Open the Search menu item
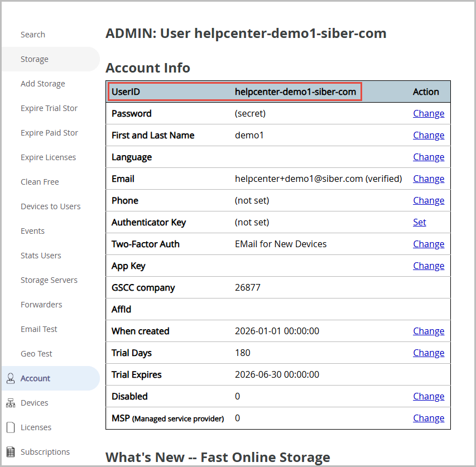The height and width of the screenshot is (467, 476). tap(33, 35)
